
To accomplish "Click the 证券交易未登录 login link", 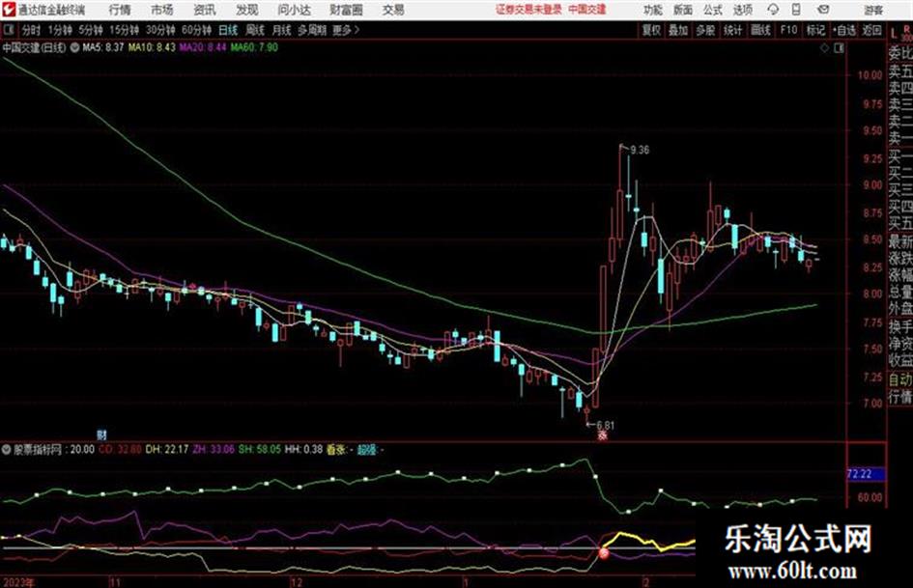I will point(528,10).
